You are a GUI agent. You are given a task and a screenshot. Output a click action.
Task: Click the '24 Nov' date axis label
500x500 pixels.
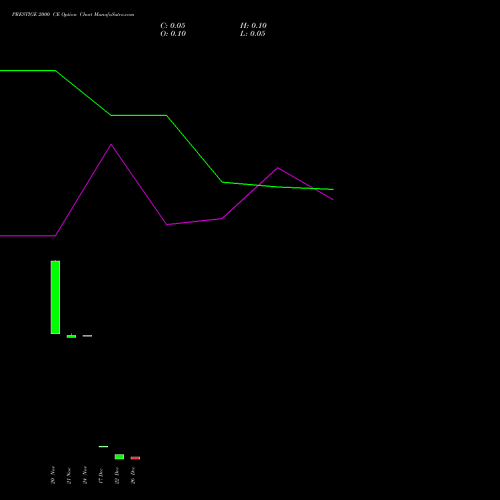tap(85, 475)
